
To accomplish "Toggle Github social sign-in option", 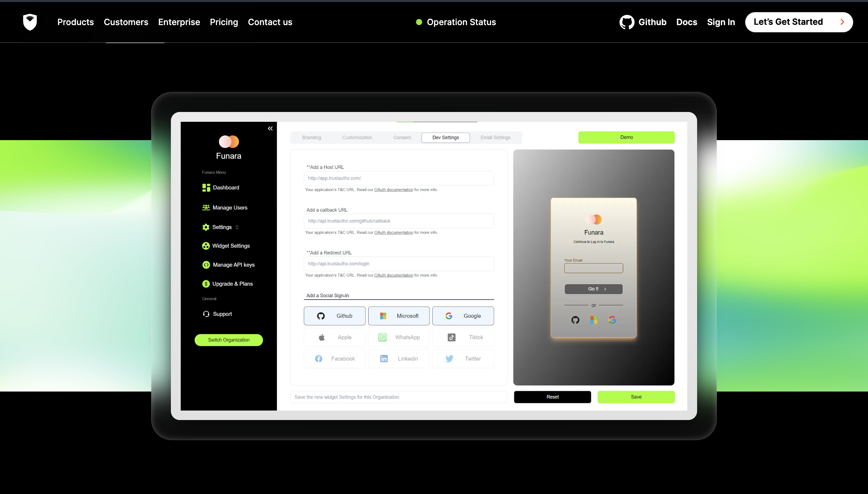I will click(x=334, y=316).
